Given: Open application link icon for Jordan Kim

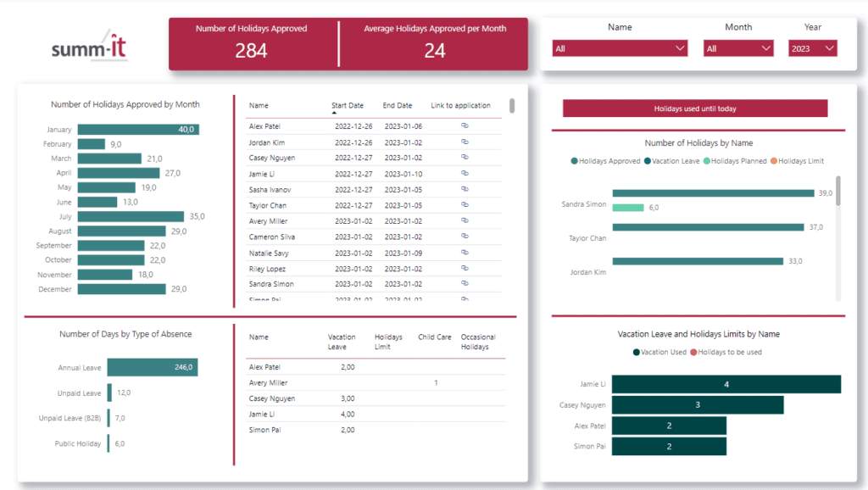Looking at the screenshot, I should pyautogui.click(x=465, y=142).
